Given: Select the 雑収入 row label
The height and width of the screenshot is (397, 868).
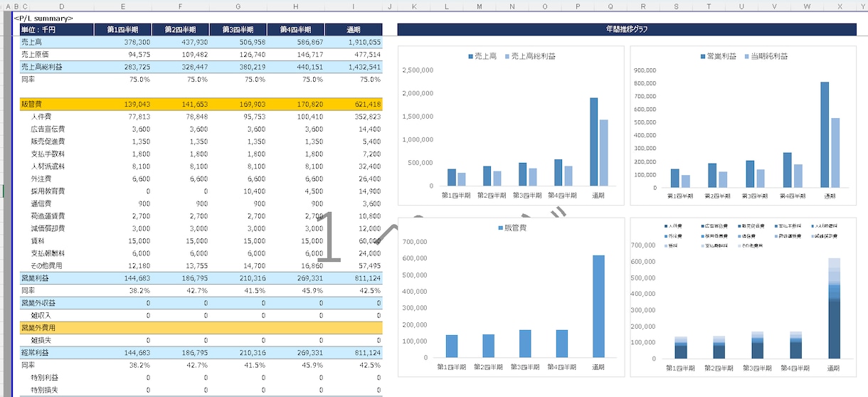Looking at the screenshot, I should (x=41, y=315).
